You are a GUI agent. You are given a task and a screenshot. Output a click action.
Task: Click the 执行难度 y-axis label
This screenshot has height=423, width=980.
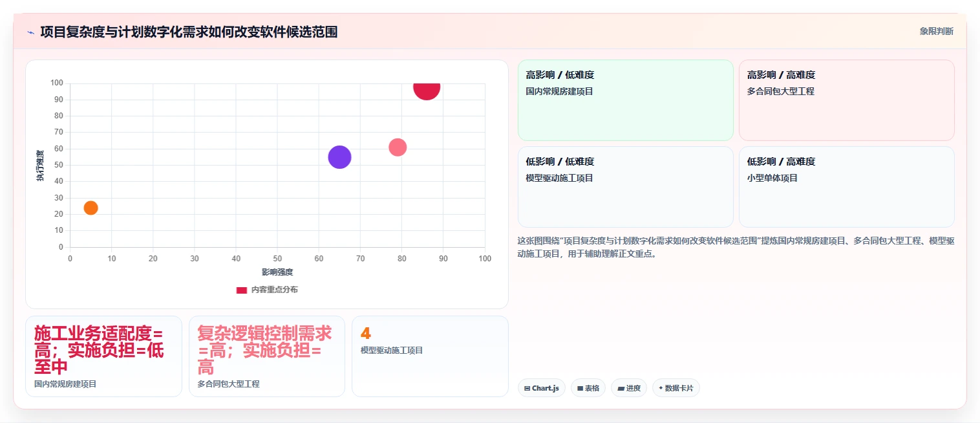tap(41, 166)
